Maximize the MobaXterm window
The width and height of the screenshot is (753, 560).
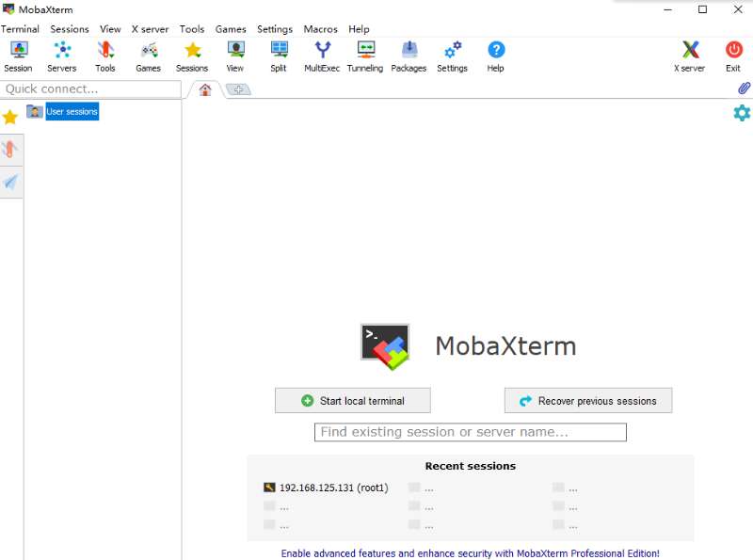pos(702,9)
